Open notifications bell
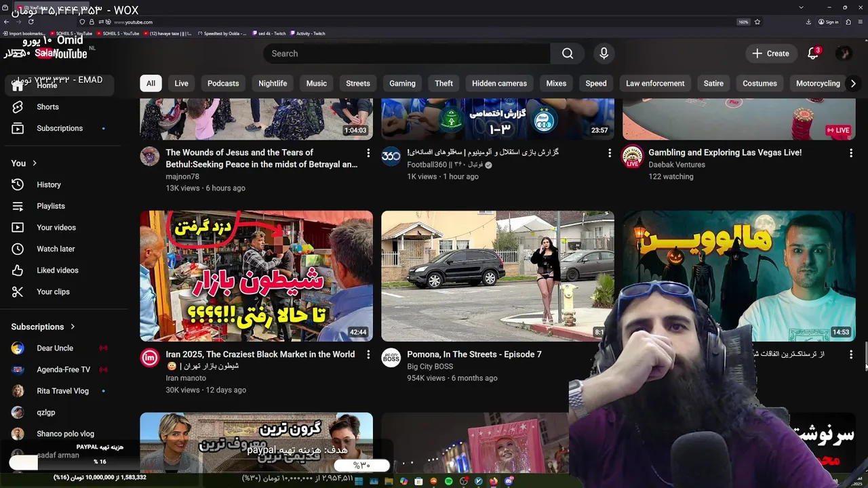The height and width of the screenshot is (488, 868). 813,54
